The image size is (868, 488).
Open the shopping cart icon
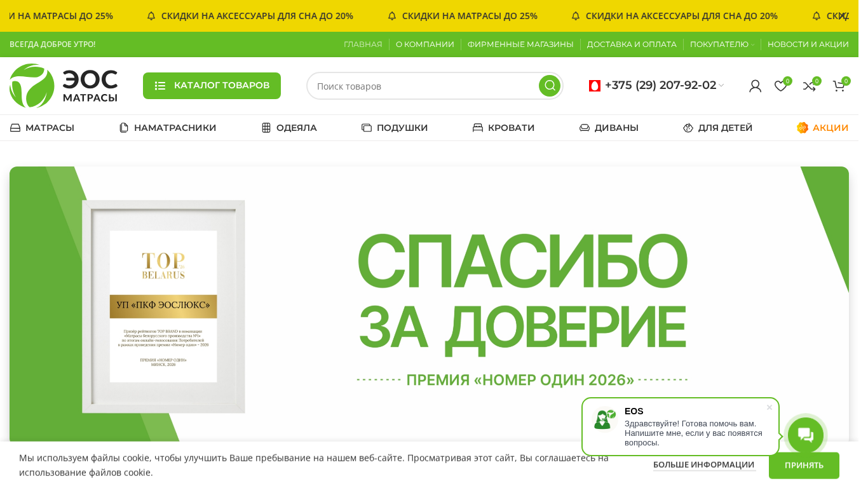pos(839,86)
